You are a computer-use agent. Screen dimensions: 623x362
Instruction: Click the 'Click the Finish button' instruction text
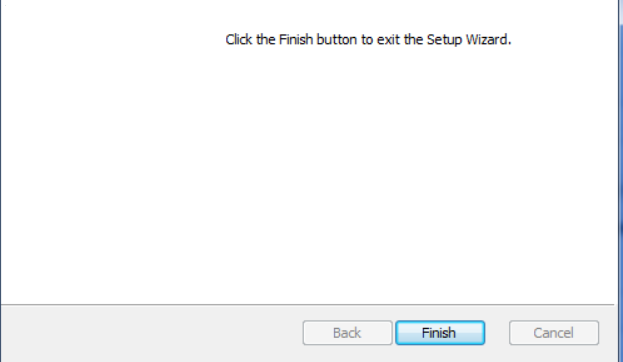[368, 40]
